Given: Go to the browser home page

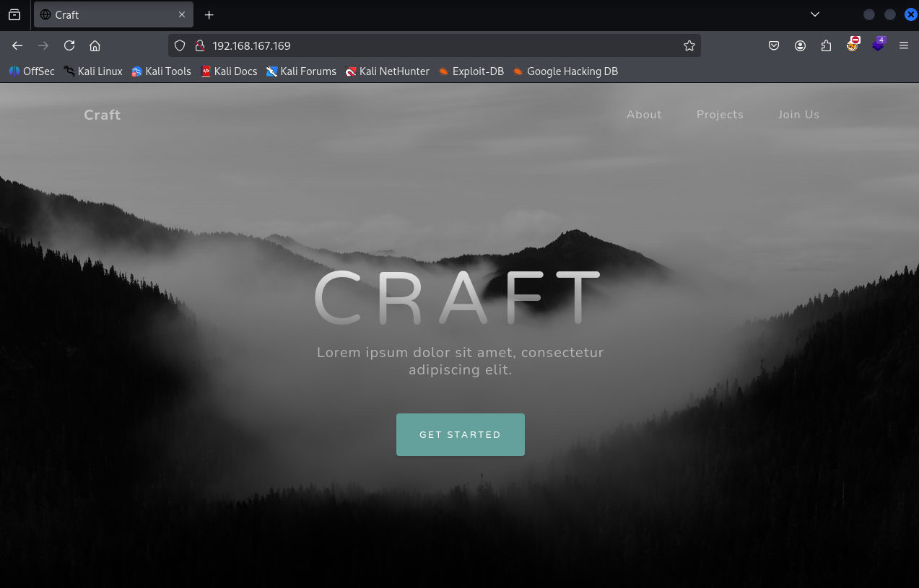Looking at the screenshot, I should [95, 45].
